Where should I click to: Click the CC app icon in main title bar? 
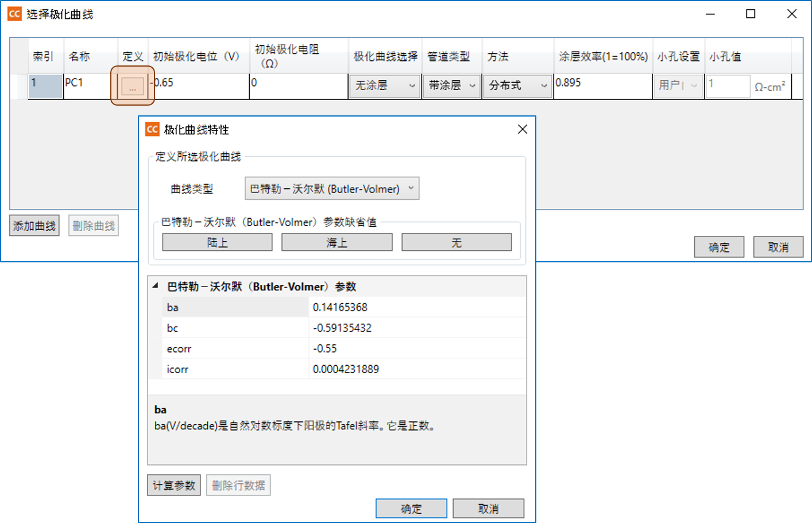click(x=14, y=14)
